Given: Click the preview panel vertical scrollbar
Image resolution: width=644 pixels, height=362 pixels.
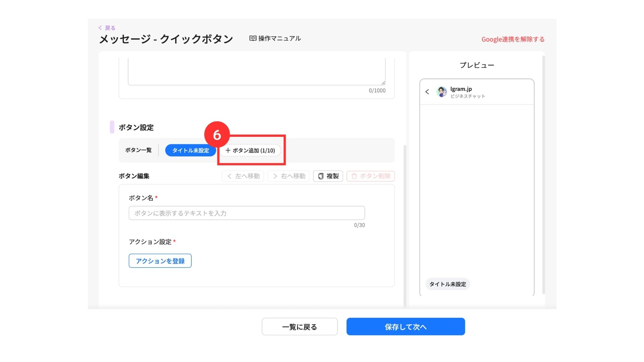Looking at the screenshot, I should [x=543, y=174].
